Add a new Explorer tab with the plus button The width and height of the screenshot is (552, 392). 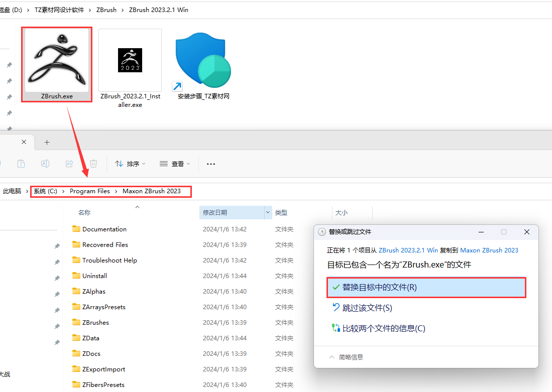47,142
